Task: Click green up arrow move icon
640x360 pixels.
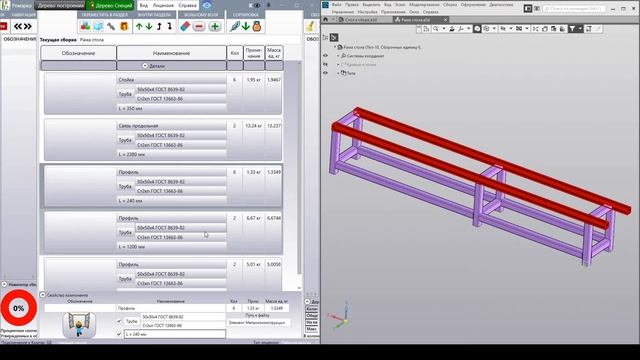Action: [x=139, y=26]
